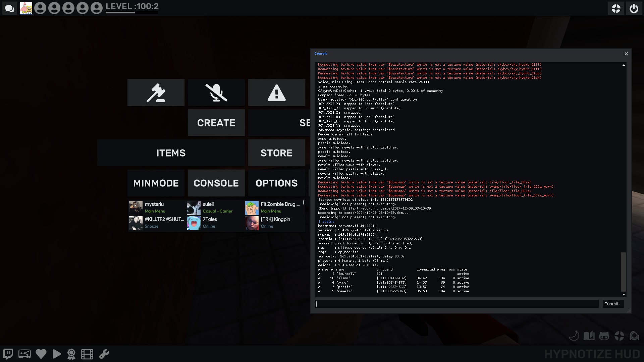
Task: Click the warning report player icon
Action: [277, 93]
